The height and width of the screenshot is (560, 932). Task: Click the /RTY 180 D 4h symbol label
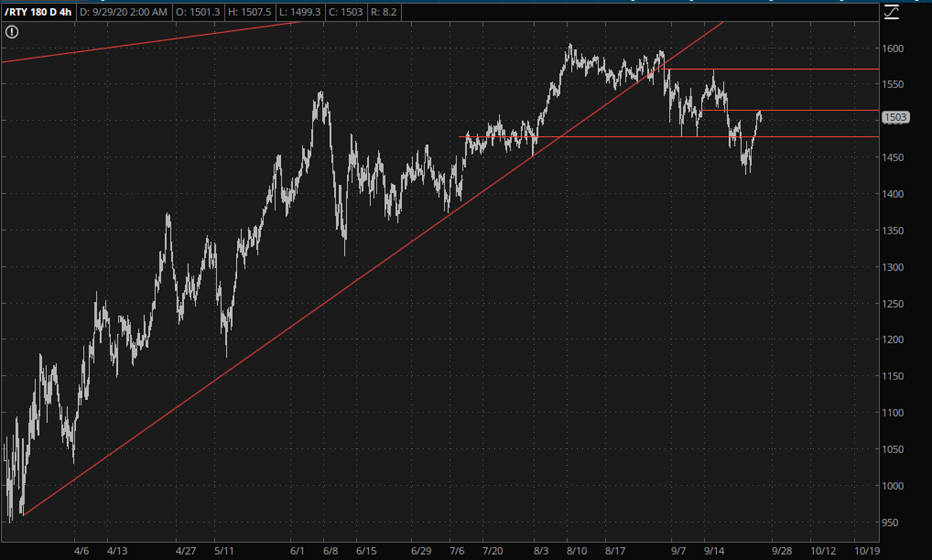pos(38,12)
